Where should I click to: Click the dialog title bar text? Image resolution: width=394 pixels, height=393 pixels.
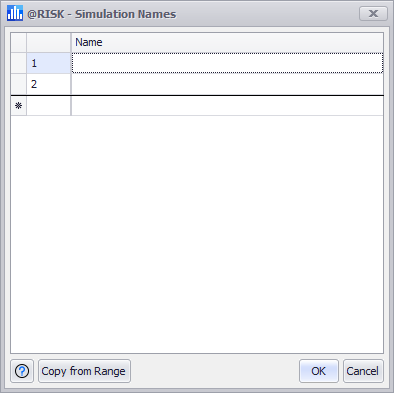[102, 14]
